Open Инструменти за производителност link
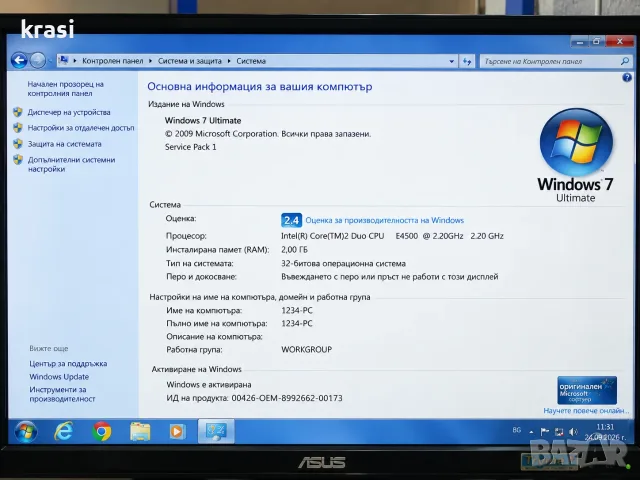Image resolution: width=640 pixels, height=480 pixels. coord(62,394)
